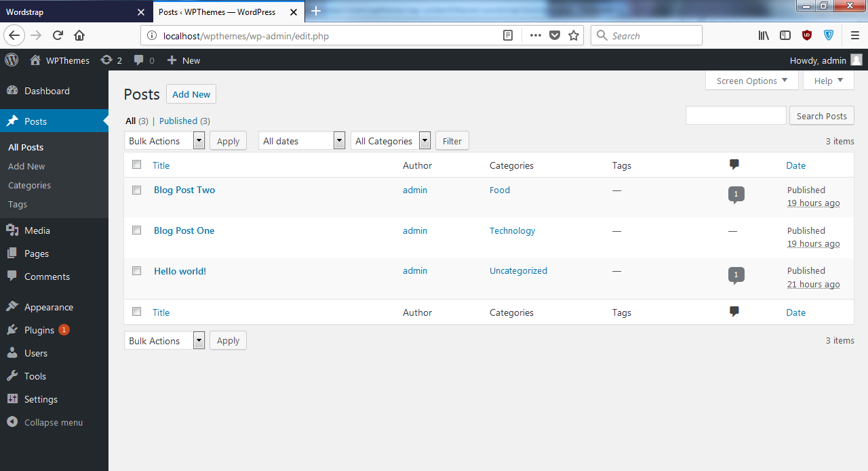Open the Tools menu item
The image size is (868, 471).
point(54,376)
